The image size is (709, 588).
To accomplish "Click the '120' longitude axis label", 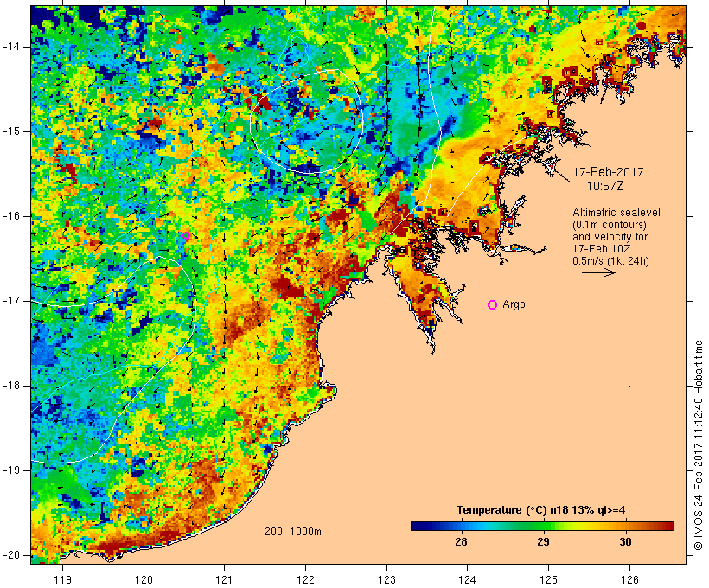I will (x=144, y=579).
